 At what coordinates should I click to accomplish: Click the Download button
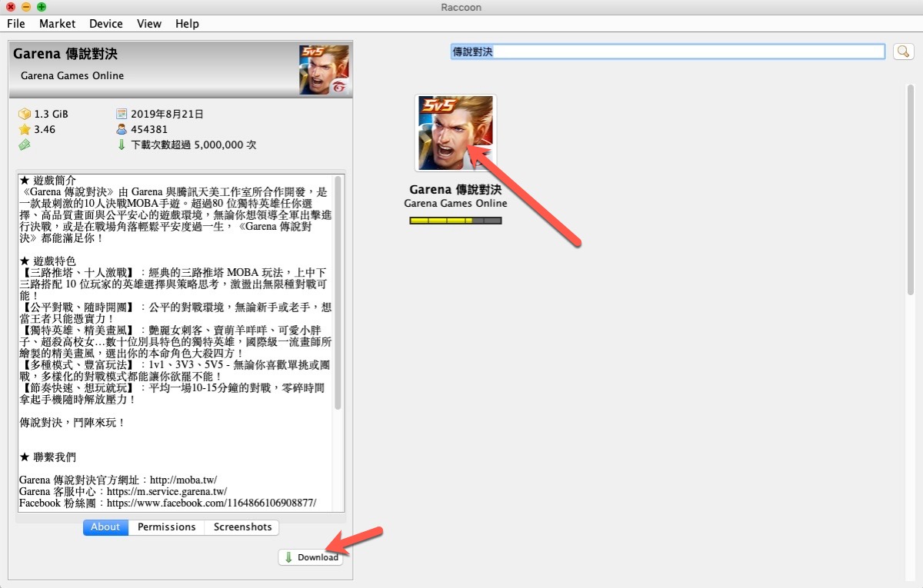pyautogui.click(x=311, y=557)
